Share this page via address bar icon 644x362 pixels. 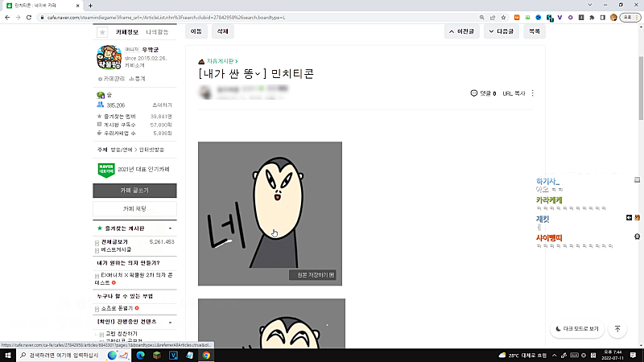[493, 18]
